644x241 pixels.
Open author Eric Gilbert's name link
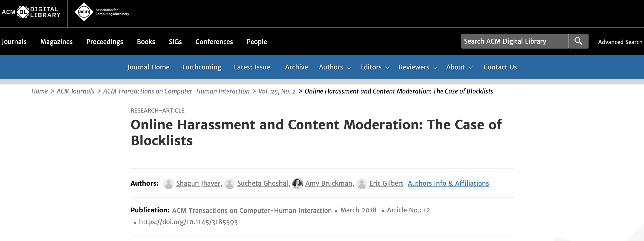tap(386, 183)
